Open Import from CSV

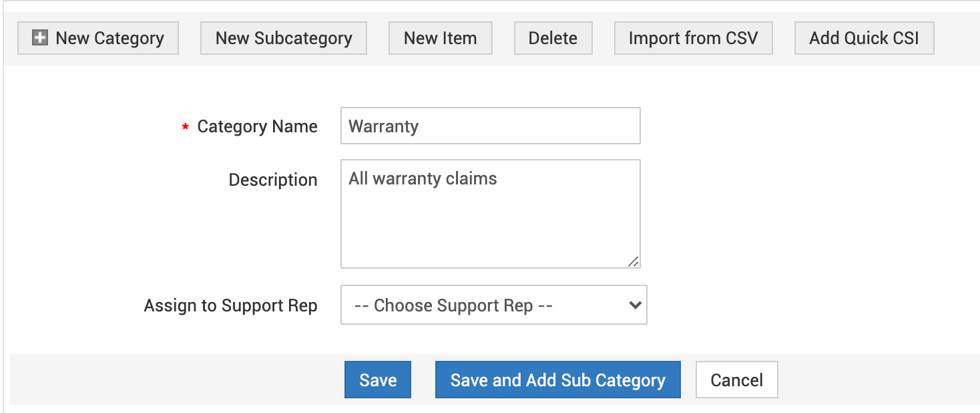tap(693, 38)
